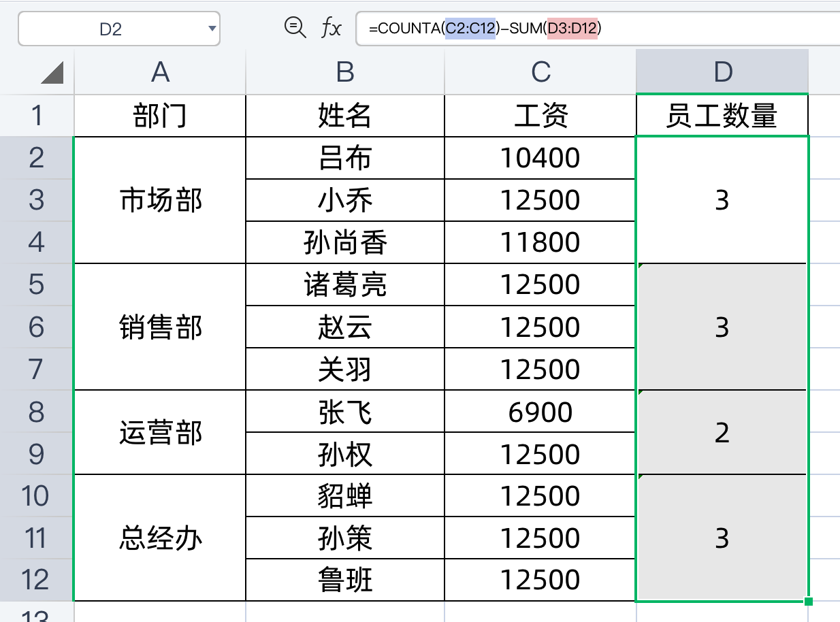Image resolution: width=840 pixels, height=622 pixels.
Task: Select column D header
Action: pos(722,72)
